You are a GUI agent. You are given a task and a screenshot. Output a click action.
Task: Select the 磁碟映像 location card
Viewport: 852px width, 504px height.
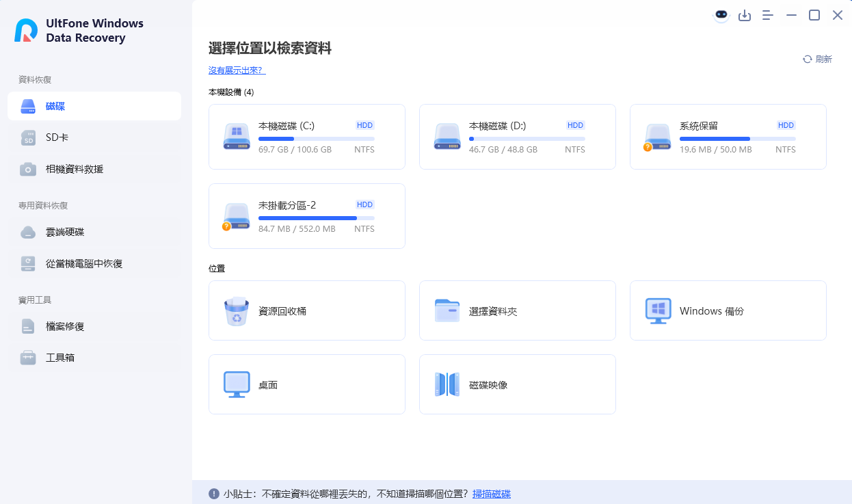coord(517,384)
